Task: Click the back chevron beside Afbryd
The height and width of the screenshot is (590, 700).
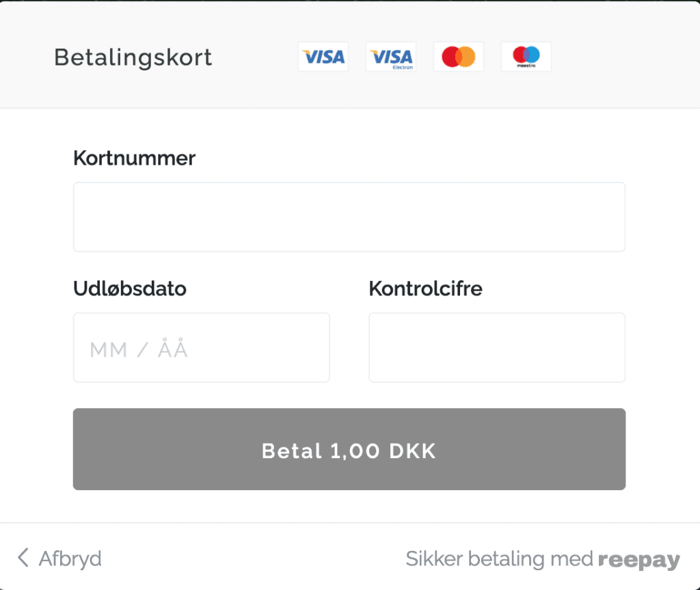Action: 23,558
